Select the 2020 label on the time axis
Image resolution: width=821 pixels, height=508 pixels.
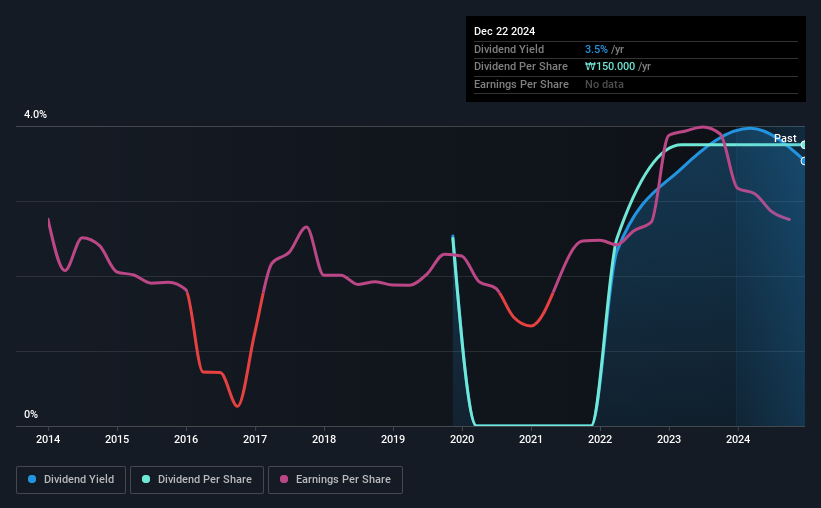click(462, 439)
